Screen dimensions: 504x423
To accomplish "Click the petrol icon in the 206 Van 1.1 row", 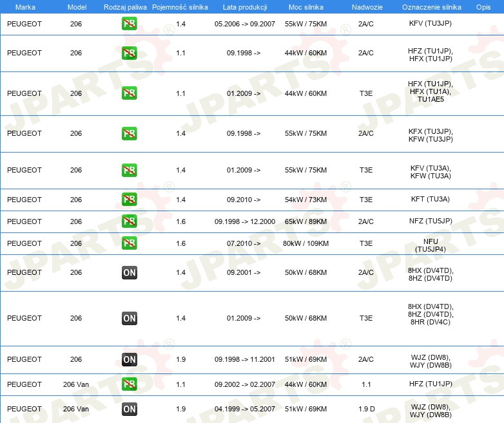I will tap(129, 384).
